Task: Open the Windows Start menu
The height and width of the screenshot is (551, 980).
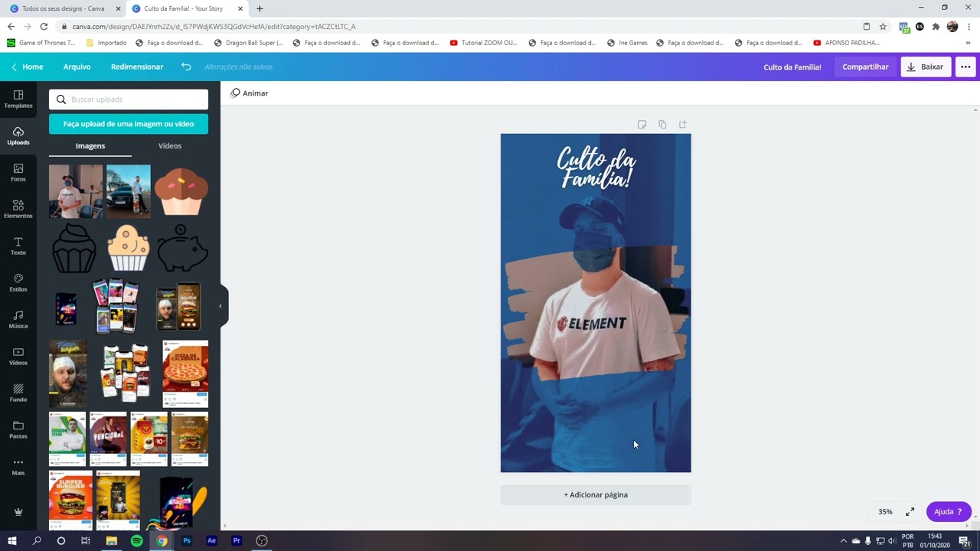Action: [x=11, y=540]
